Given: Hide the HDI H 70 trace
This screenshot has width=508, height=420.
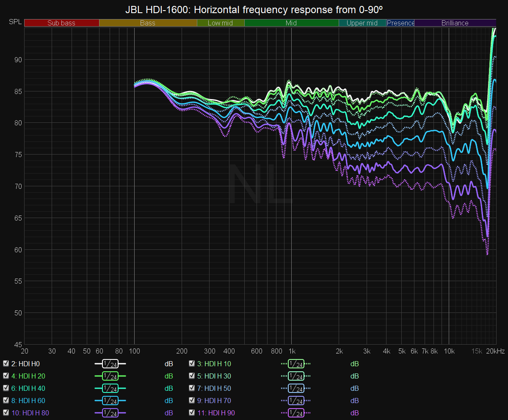Looking at the screenshot, I should pos(192,400).
